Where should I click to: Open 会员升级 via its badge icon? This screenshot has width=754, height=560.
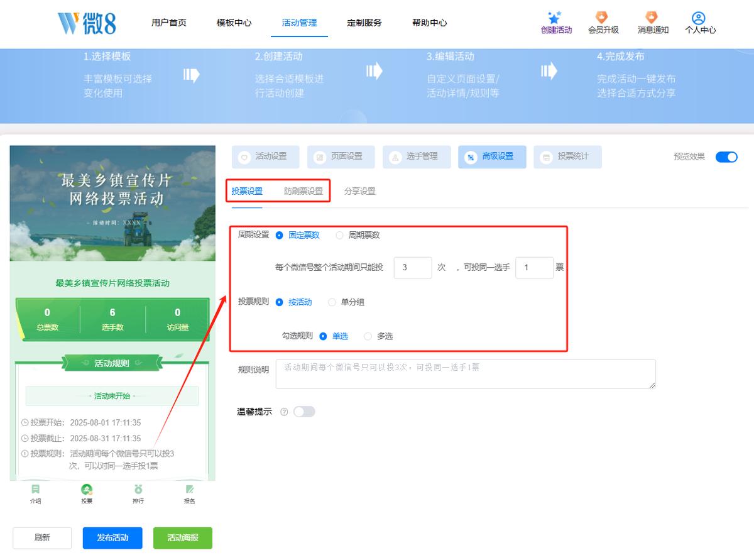(x=602, y=17)
